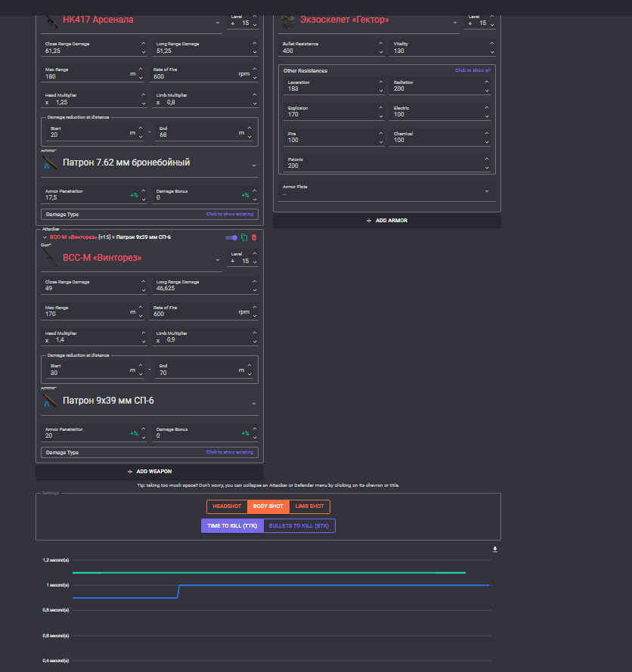
Task: Click the ВСС-М Винторез gun thumbnail
Action: pos(50,258)
